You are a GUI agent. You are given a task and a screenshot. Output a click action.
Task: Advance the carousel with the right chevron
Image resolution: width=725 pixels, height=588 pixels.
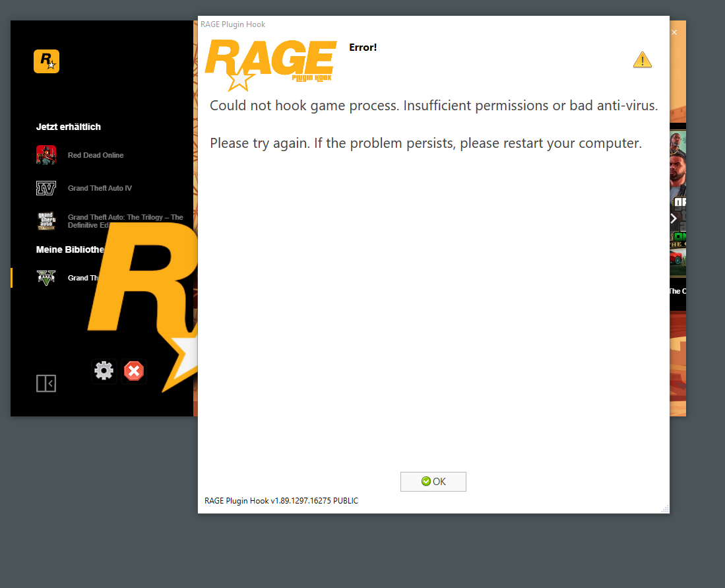pos(674,218)
